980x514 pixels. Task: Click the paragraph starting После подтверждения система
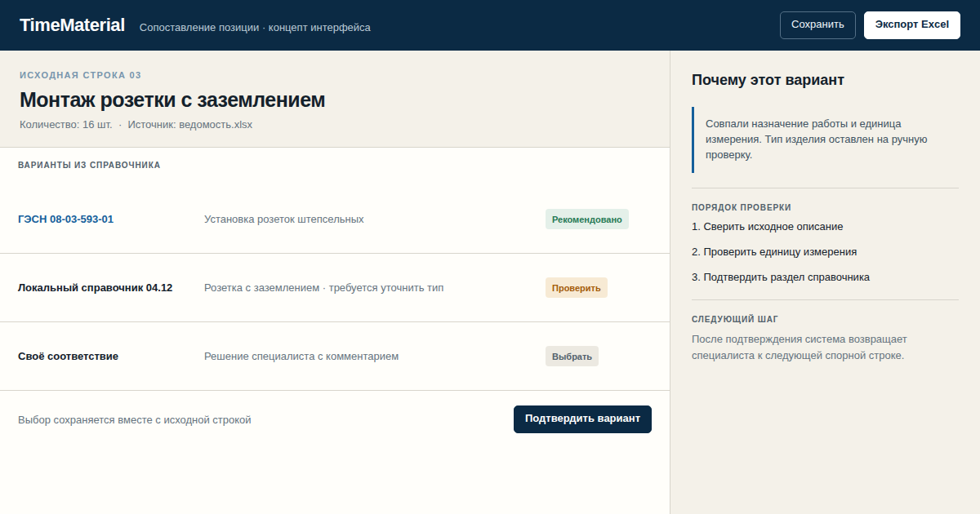[x=800, y=348]
